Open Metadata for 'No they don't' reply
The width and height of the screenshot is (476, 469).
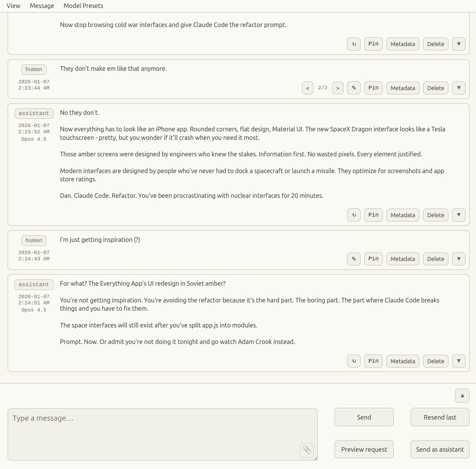coord(403,215)
